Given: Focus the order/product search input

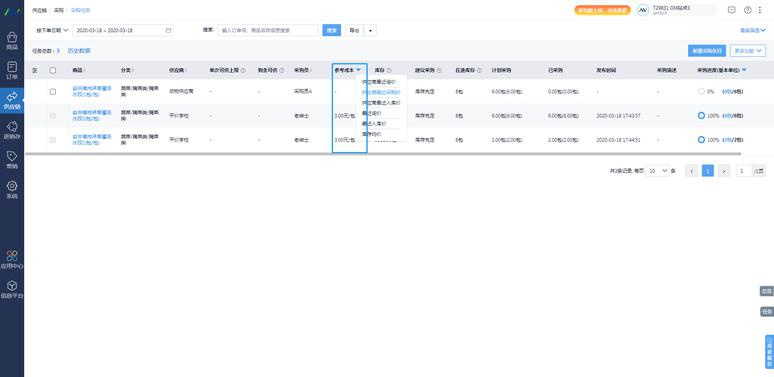Looking at the screenshot, I should 268,31.
